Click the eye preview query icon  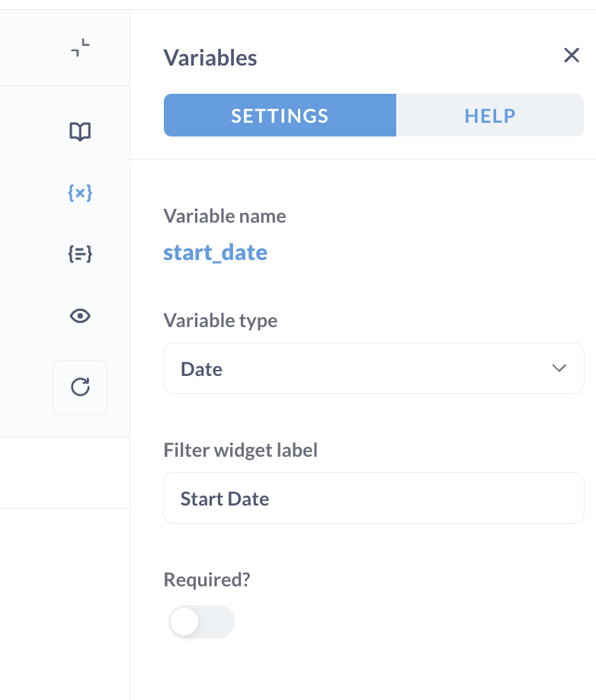pos(80,316)
